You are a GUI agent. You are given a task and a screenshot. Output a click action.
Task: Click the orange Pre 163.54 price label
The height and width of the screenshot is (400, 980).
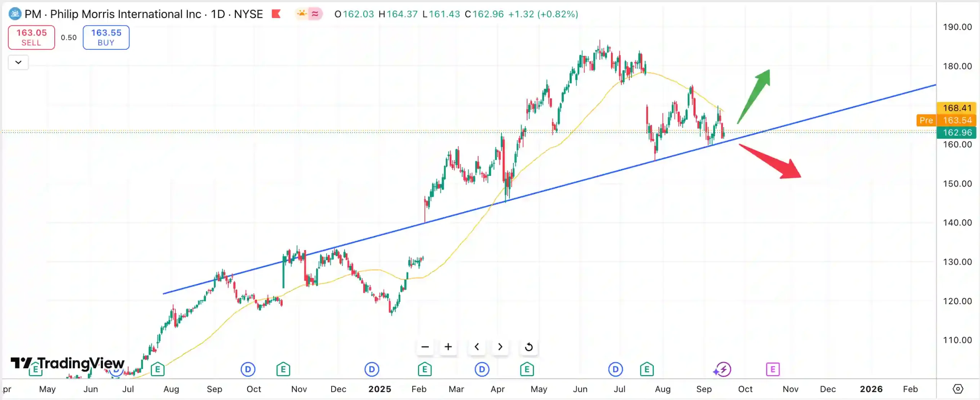coord(946,120)
